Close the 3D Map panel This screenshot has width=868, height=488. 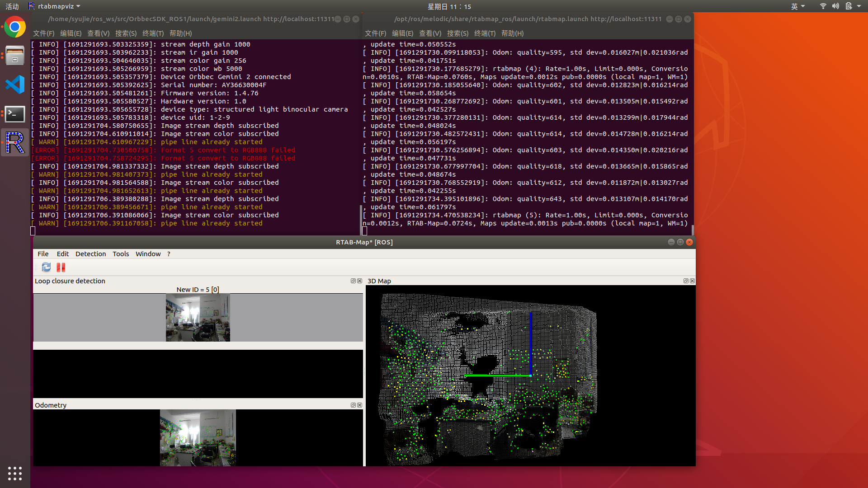click(x=692, y=281)
